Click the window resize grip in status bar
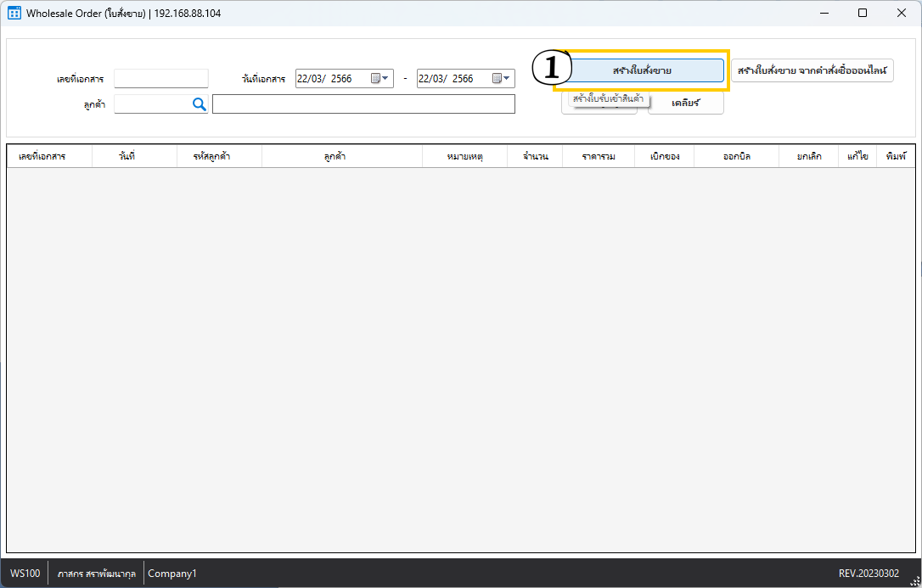Screen dimensions: 922x588 tap(914, 580)
